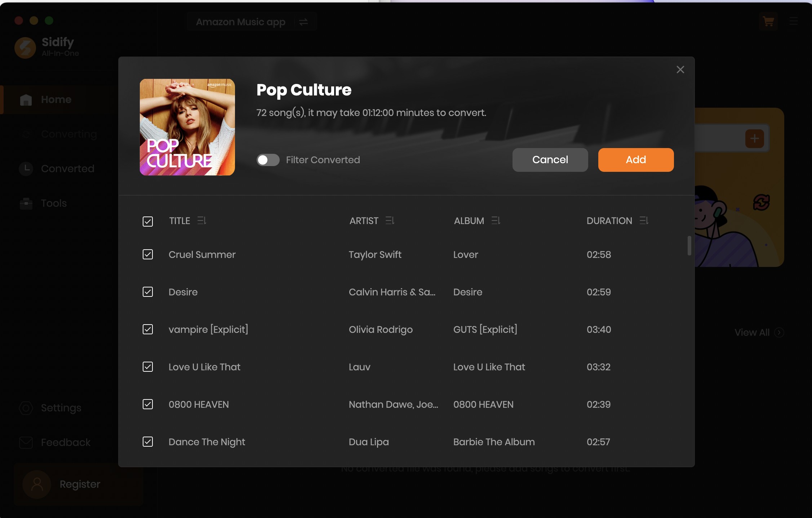
Task: Select the Love U Like That song title
Action: click(204, 367)
